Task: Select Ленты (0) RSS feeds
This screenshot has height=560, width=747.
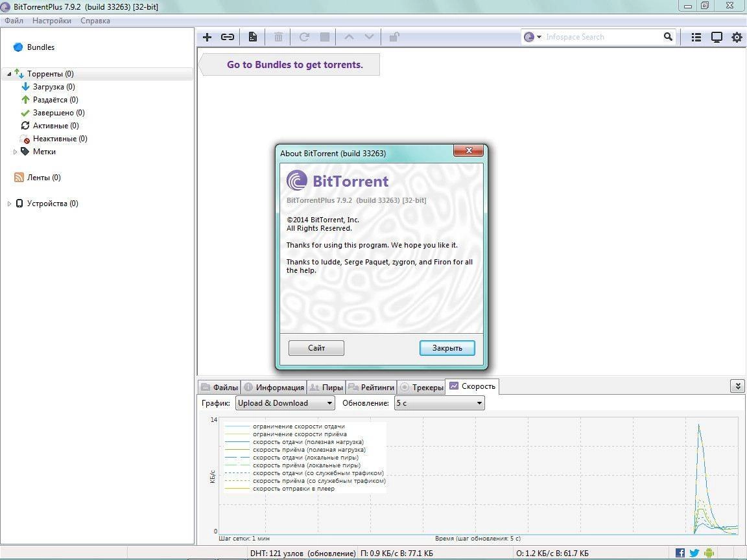Action: coord(43,178)
